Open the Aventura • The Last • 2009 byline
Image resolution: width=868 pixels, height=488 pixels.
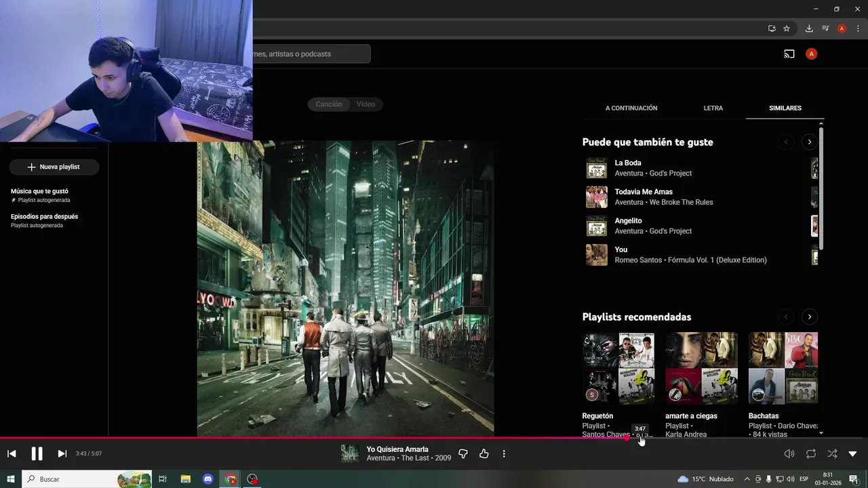click(409, 458)
